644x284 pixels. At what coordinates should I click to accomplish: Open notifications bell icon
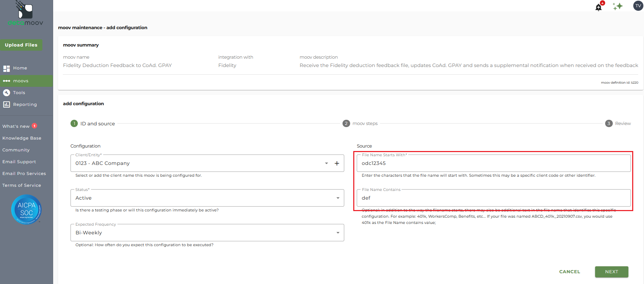(x=599, y=7)
